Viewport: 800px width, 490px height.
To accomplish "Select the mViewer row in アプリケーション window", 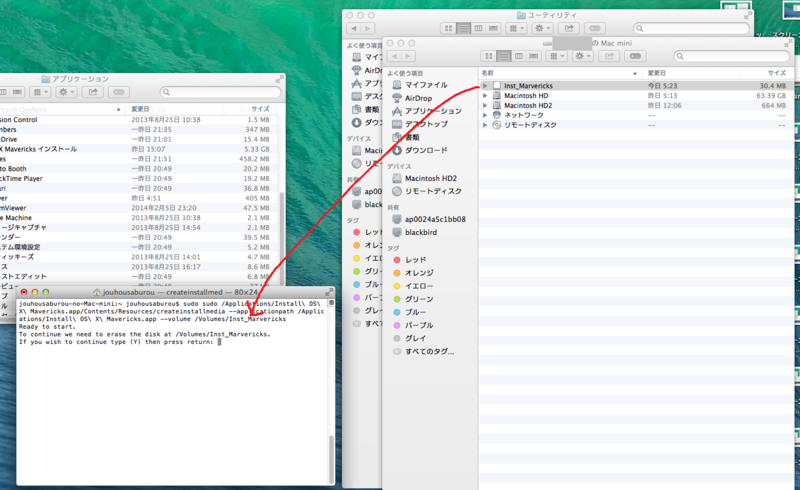I will tap(138, 208).
